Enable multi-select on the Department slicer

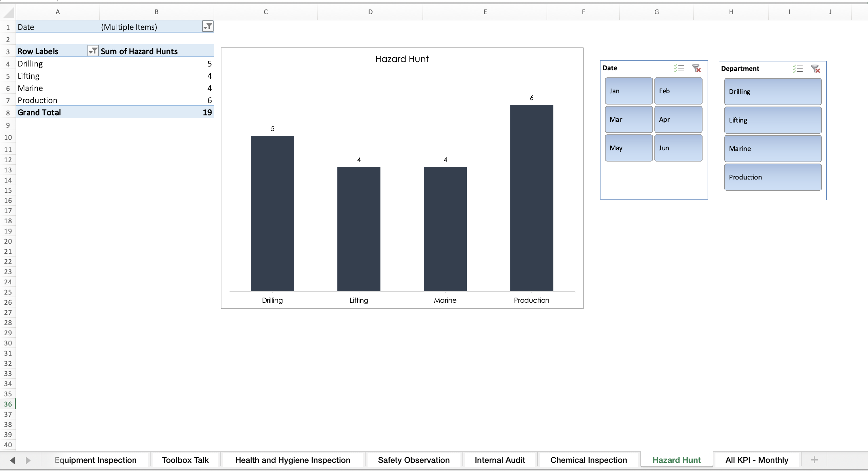click(x=798, y=69)
